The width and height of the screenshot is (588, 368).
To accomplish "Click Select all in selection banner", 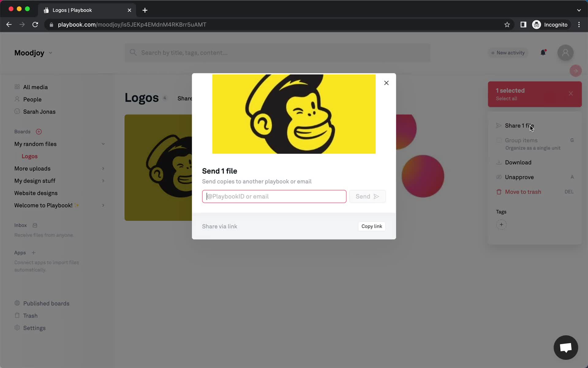I will [506, 98].
